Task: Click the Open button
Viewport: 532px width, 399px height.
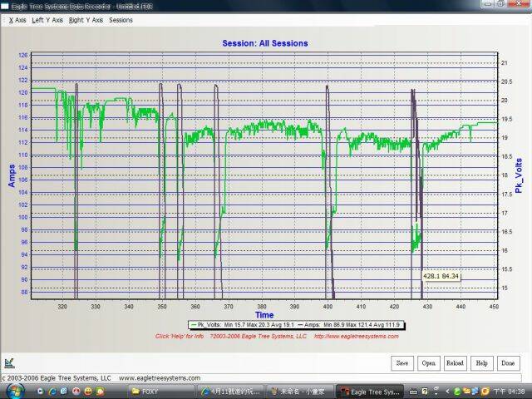Action: 428,363
